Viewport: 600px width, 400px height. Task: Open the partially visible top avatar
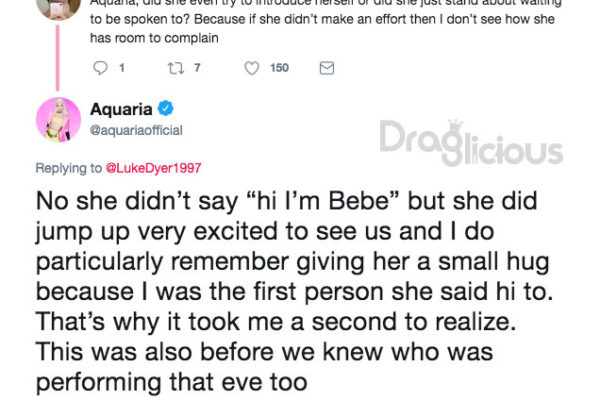59,8
